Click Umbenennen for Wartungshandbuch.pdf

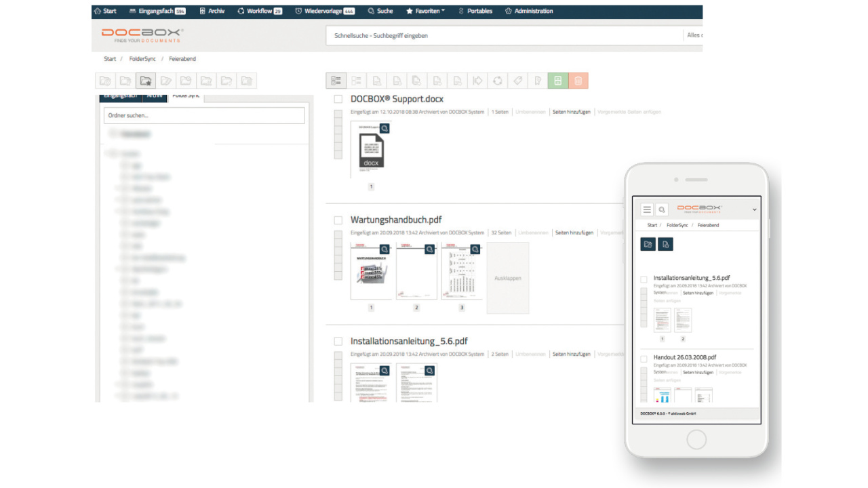tap(533, 233)
